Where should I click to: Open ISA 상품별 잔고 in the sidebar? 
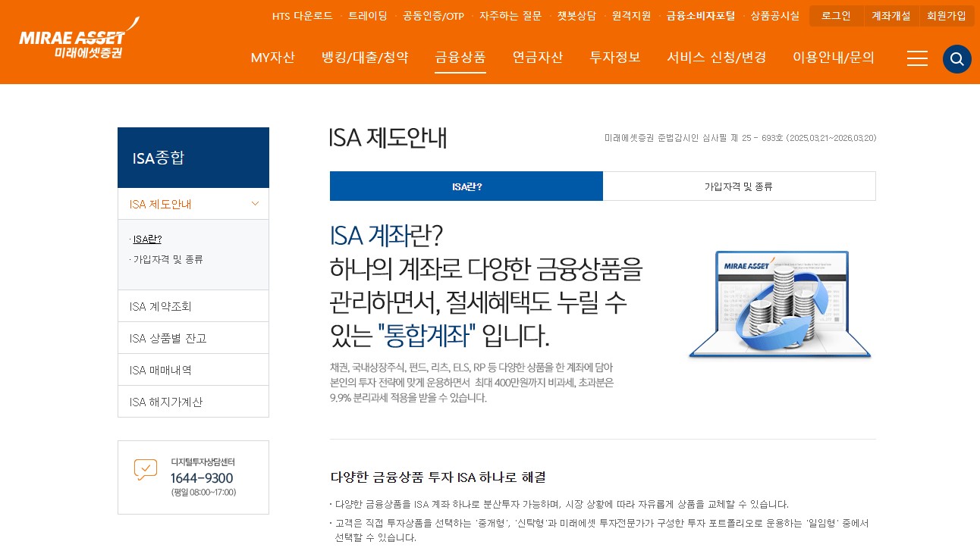pos(193,338)
